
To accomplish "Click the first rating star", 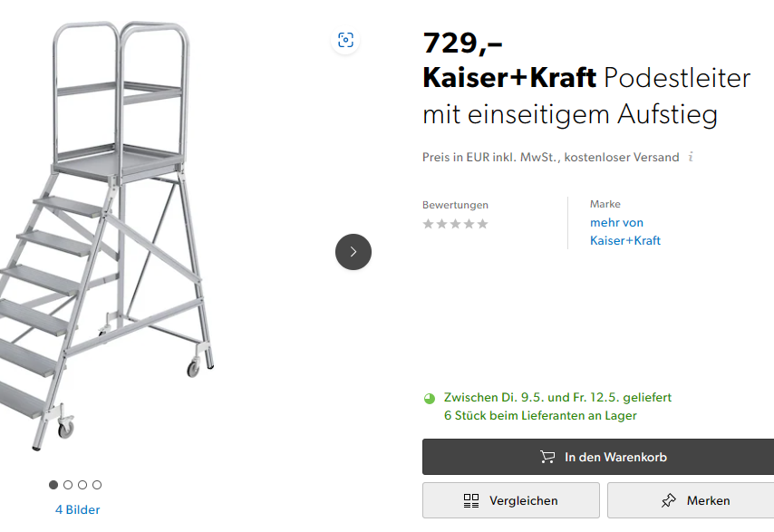I will point(429,224).
